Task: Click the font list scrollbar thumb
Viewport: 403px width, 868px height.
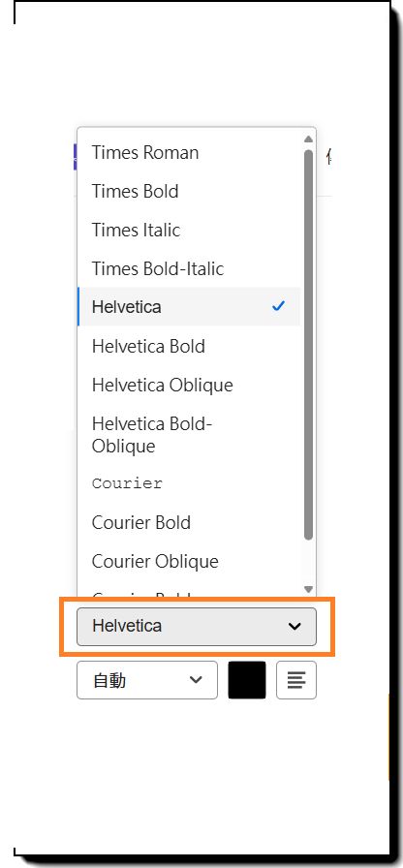Action: click(308, 344)
